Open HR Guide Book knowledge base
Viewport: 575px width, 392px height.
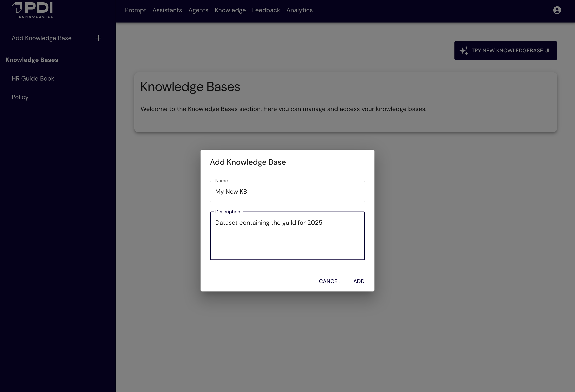33,78
